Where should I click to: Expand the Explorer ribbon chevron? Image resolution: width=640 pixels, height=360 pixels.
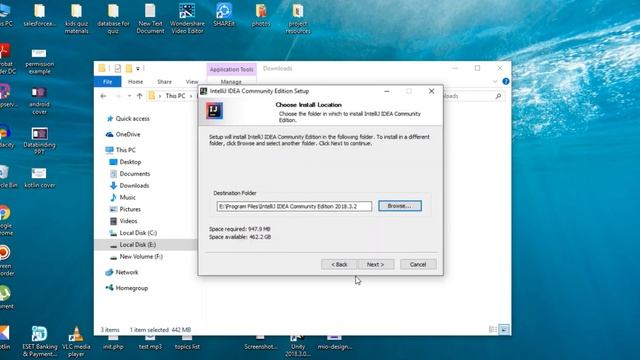pos(495,81)
